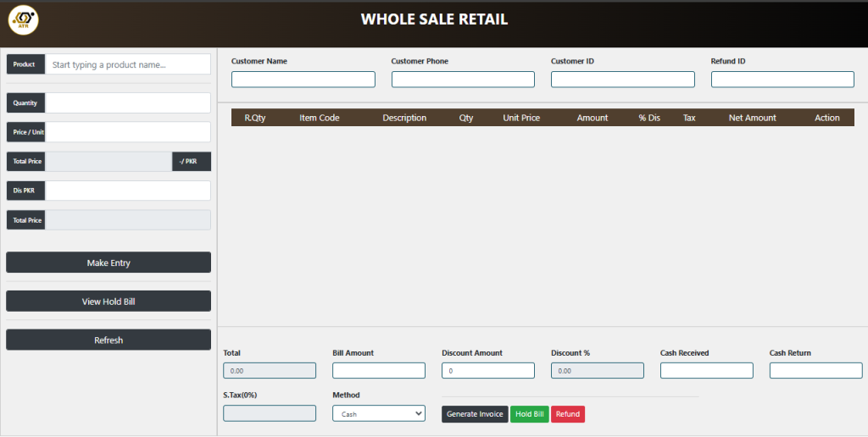Viewport: 868px width, 437px height.
Task: Click the Refund ID input field
Action: (x=782, y=80)
